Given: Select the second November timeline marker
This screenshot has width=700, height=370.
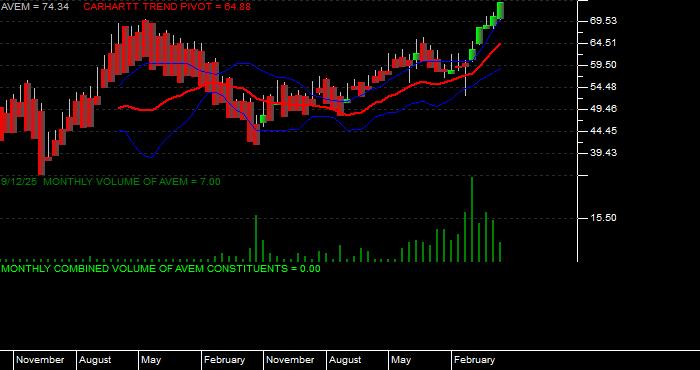Looking at the screenshot, I should point(290,360).
